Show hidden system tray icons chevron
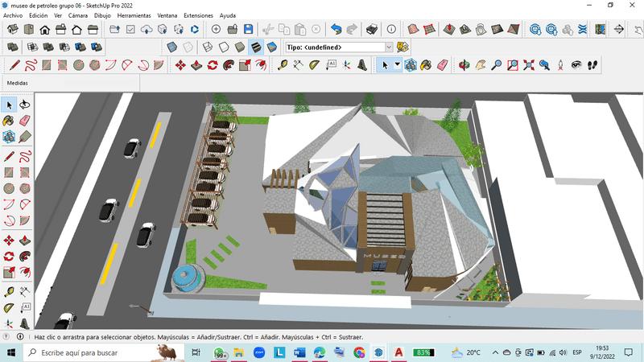644x362 pixels. (495, 352)
